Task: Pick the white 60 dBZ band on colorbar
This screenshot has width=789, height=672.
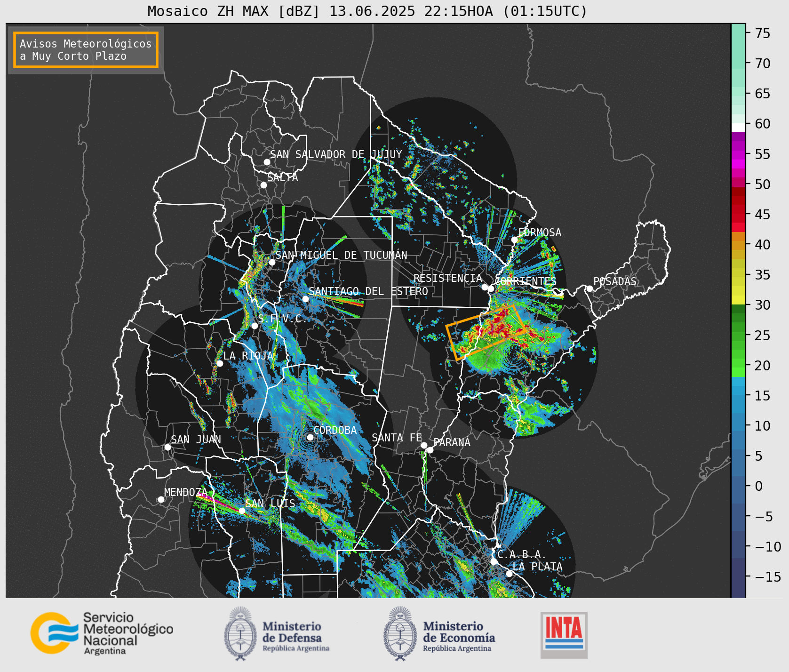Action: pos(739,127)
